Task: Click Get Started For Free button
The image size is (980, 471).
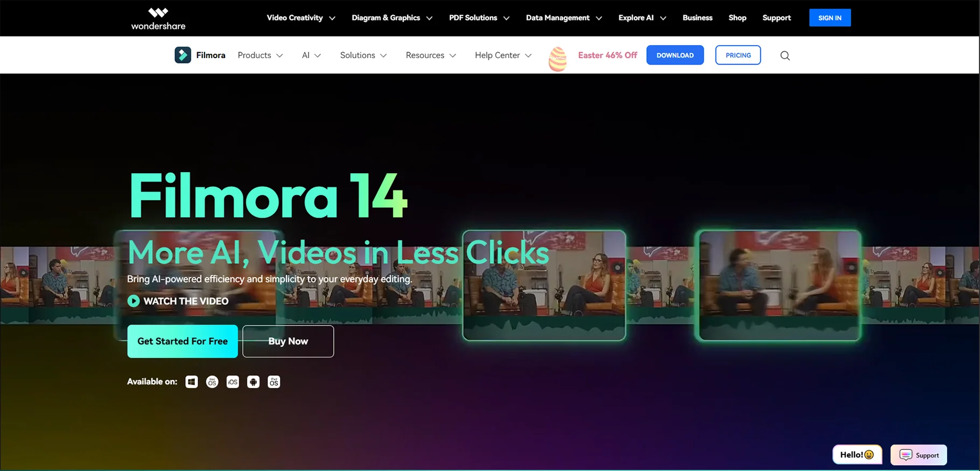Action: pos(183,341)
